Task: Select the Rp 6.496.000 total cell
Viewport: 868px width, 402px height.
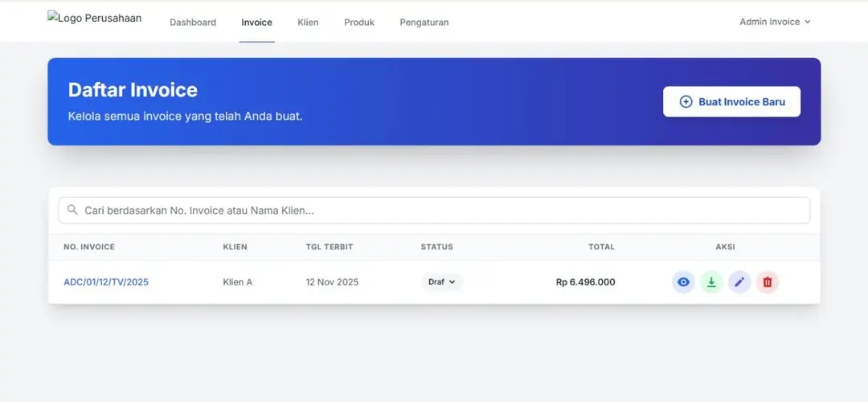Action: [586, 282]
